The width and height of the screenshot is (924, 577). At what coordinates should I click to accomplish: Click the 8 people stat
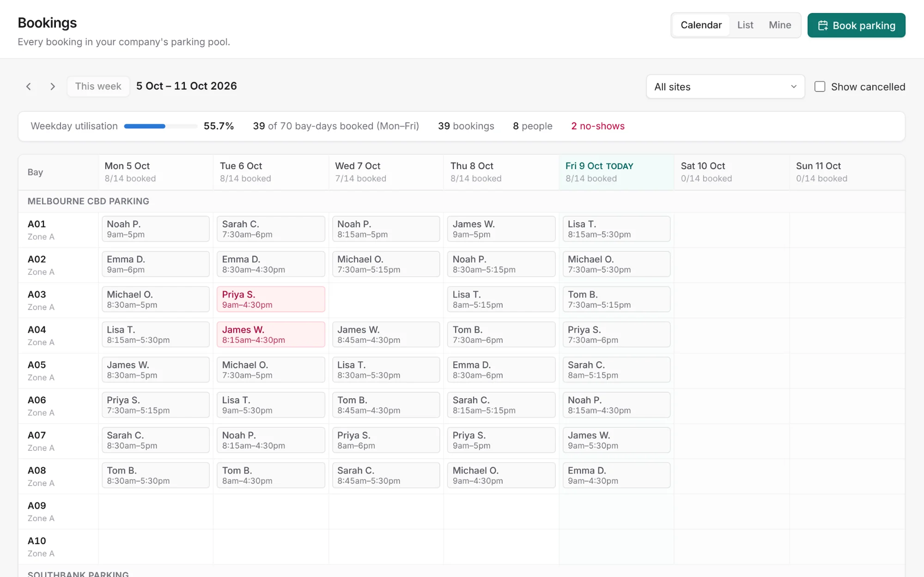click(x=532, y=126)
